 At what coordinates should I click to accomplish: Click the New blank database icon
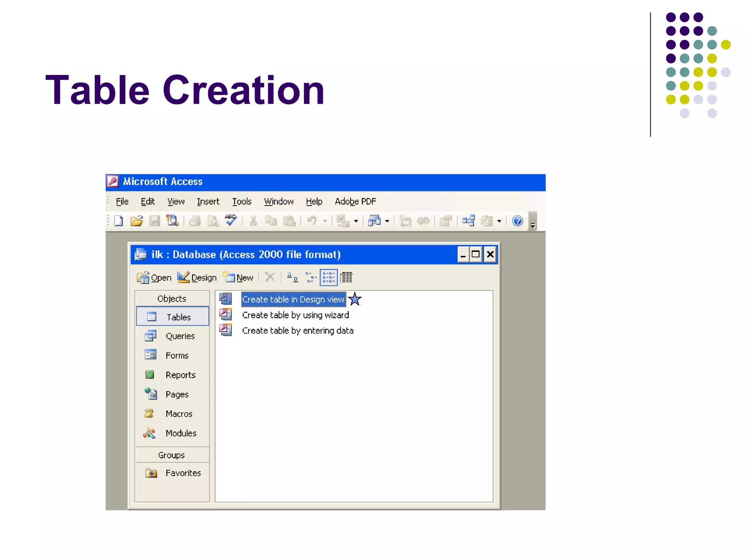[119, 221]
